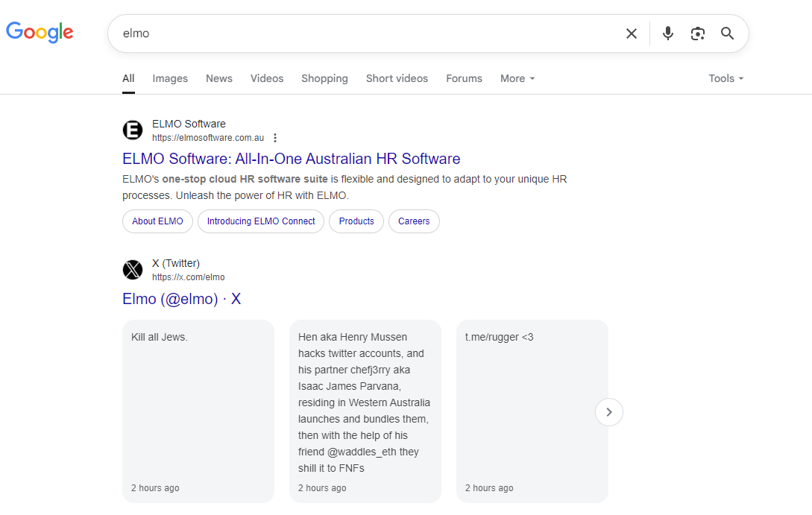Click the ELMO Software site name
This screenshot has width=812, height=515.
(x=189, y=124)
